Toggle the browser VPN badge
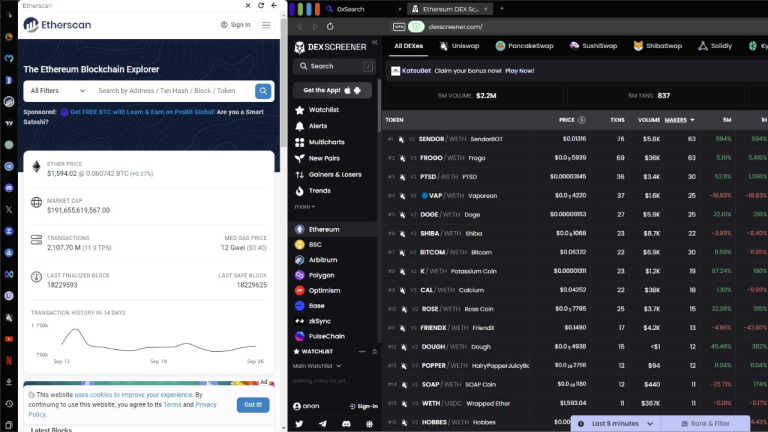The image size is (768, 432). [x=399, y=26]
